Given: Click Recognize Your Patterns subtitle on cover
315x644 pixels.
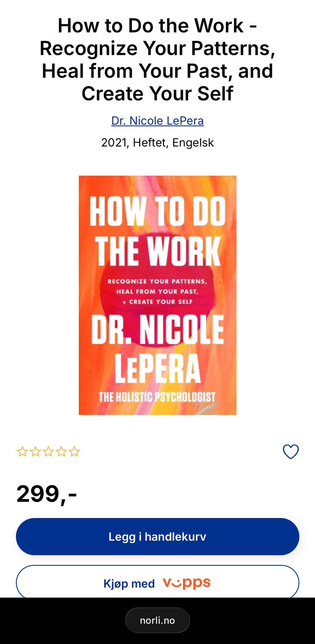Looking at the screenshot, I should pyautogui.click(x=157, y=281).
